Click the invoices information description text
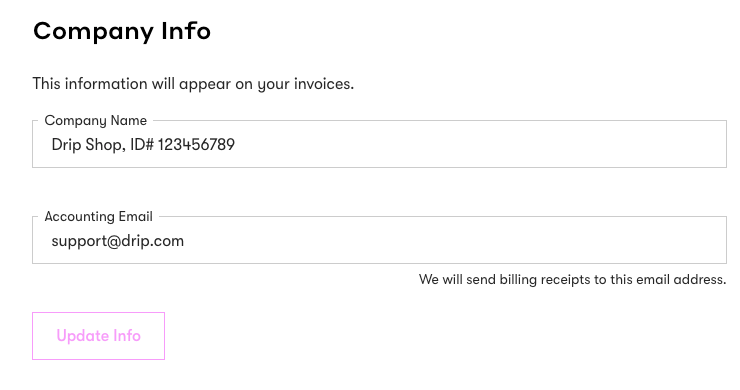740x390 pixels. point(193,84)
